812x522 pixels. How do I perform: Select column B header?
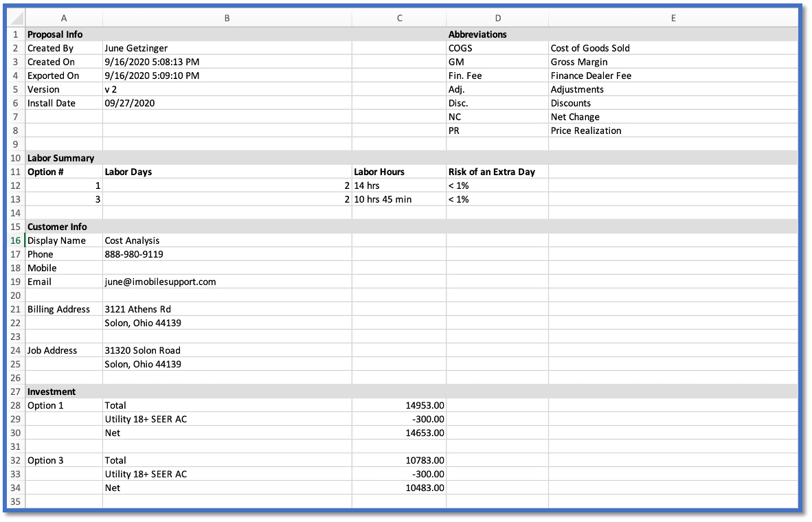227,18
